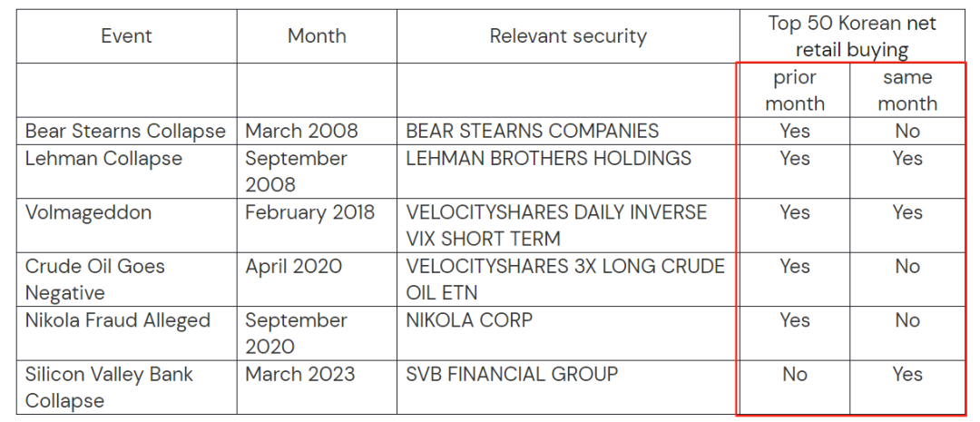980x422 pixels.
Task: Click the "NIKOLA CORP" security cell
Action: [469, 320]
